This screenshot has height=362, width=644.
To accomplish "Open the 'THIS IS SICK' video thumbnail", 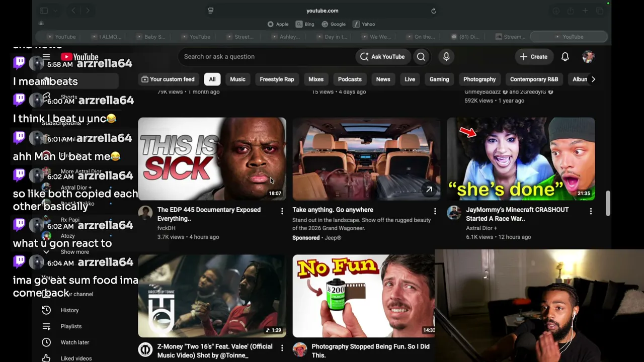I will (212, 159).
